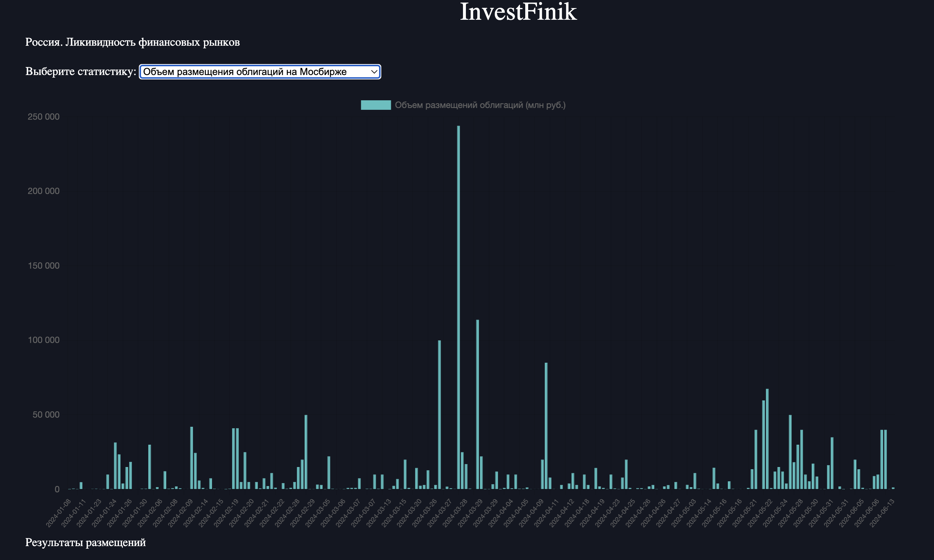
Task: Click the tallest bar near 250 000
Action: pos(458,302)
